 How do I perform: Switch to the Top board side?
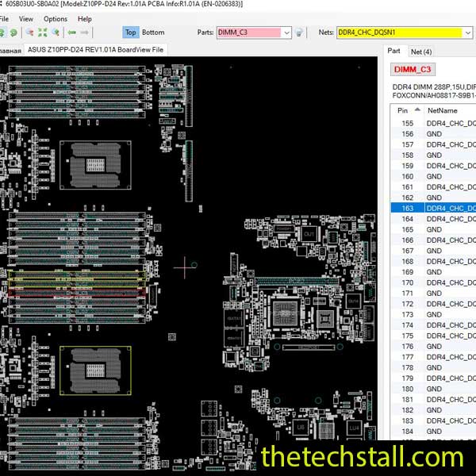[131, 33]
